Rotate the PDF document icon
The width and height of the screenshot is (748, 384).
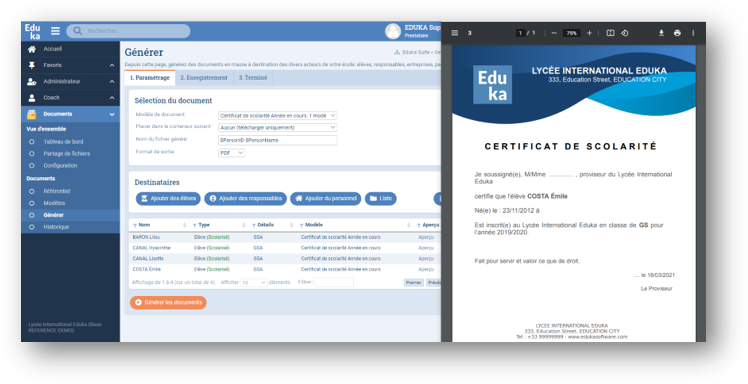click(624, 33)
